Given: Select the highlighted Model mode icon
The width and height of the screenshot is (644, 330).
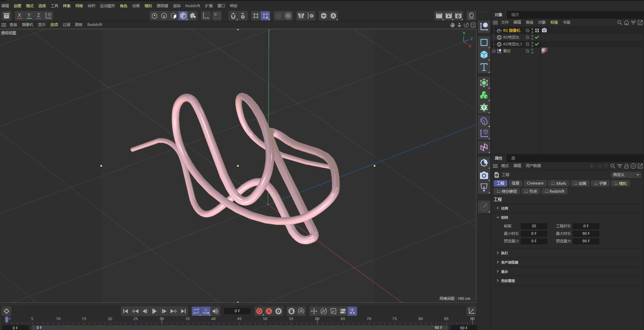Looking at the screenshot, I should pyautogui.click(x=183, y=16).
